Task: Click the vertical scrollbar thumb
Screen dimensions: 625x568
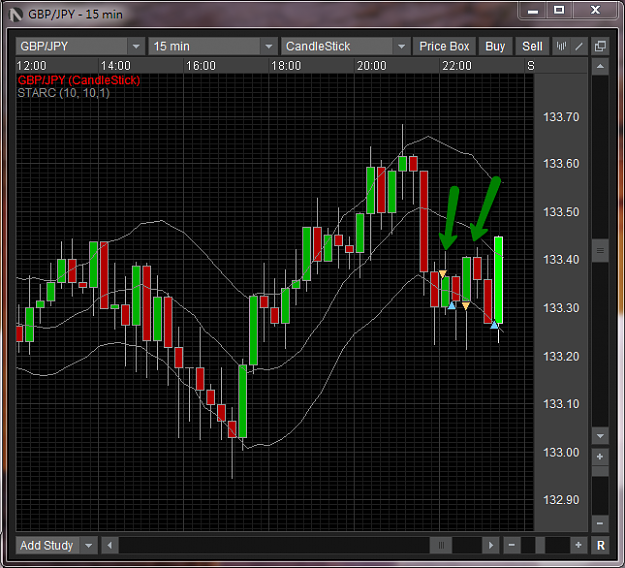Action: click(600, 250)
